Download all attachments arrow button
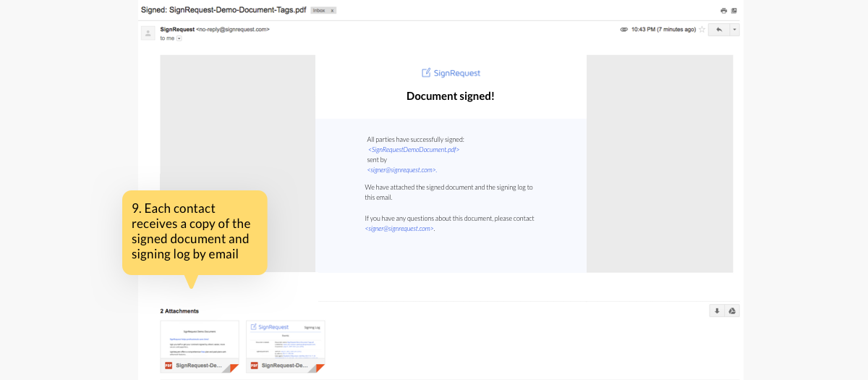This screenshot has height=380, width=868. click(717, 311)
